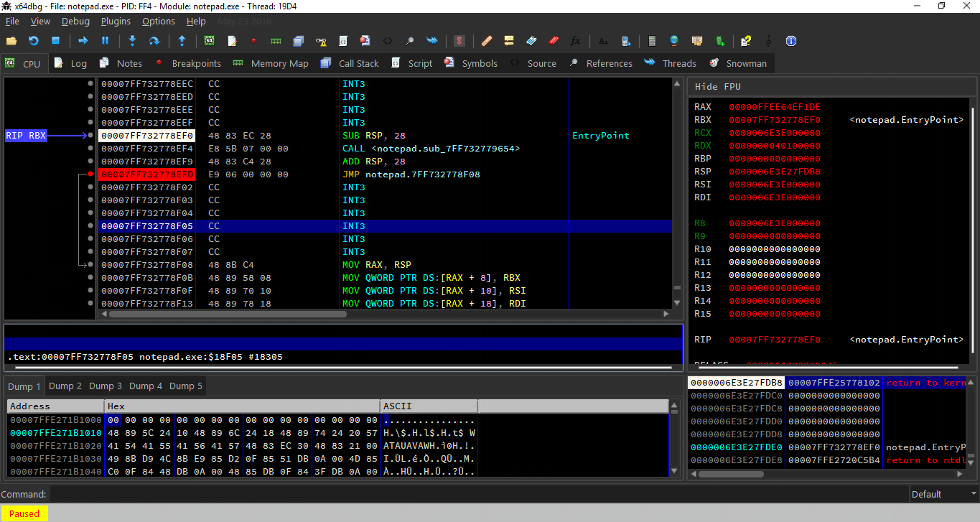Toggle the breakpoint bullet at 00007FF732778EFD

(x=90, y=174)
